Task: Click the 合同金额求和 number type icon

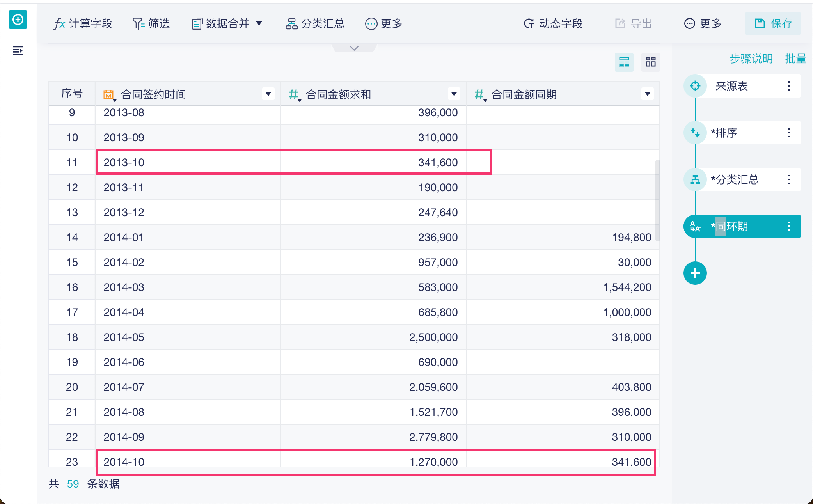Action: pos(293,94)
